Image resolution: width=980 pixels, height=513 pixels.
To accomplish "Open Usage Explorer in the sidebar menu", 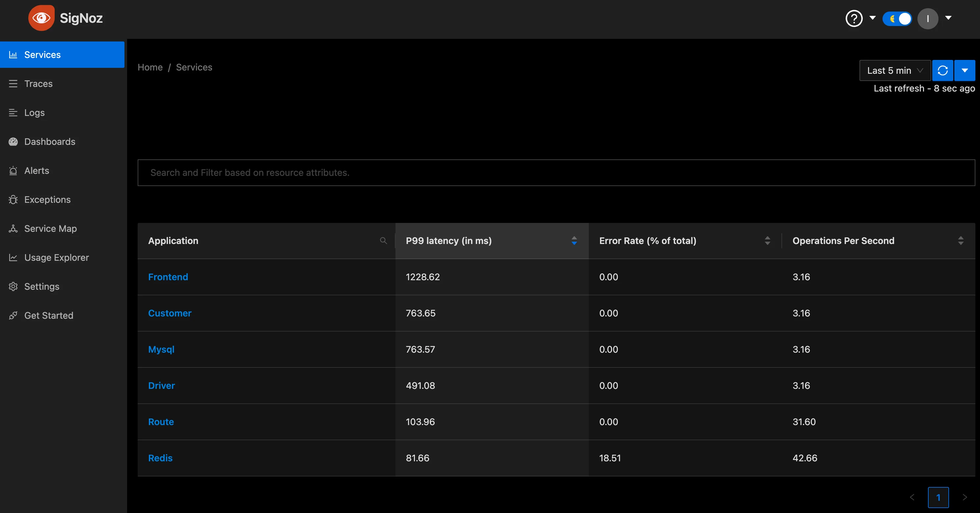I will point(62,257).
